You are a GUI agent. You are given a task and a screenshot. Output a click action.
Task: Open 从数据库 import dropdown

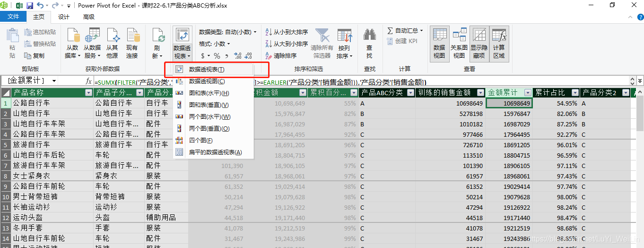pos(72,43)
